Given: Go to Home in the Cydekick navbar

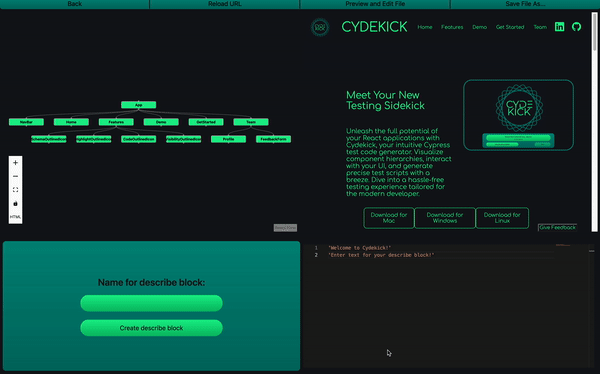Looking at the screenshot, I should tap(425, 27).
